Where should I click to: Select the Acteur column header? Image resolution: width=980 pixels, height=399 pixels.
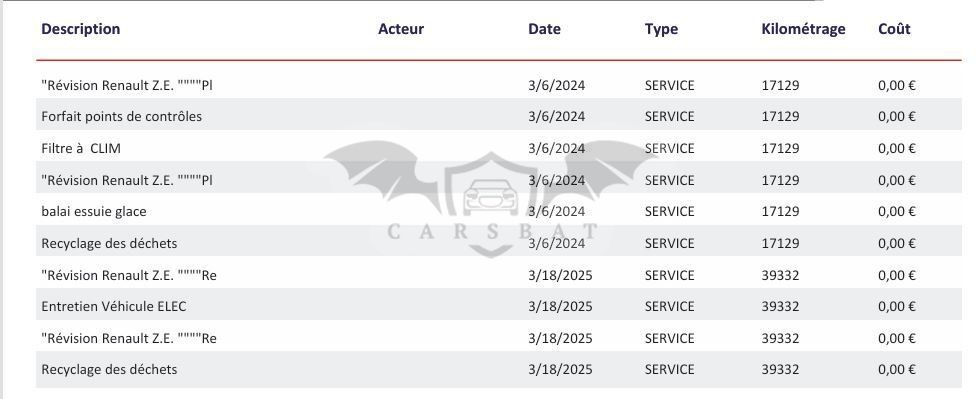tap(401, 29)
